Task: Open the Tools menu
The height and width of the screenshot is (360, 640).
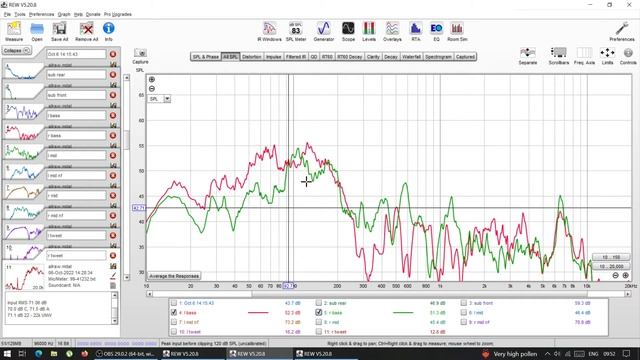Action: tap(20, 14)
